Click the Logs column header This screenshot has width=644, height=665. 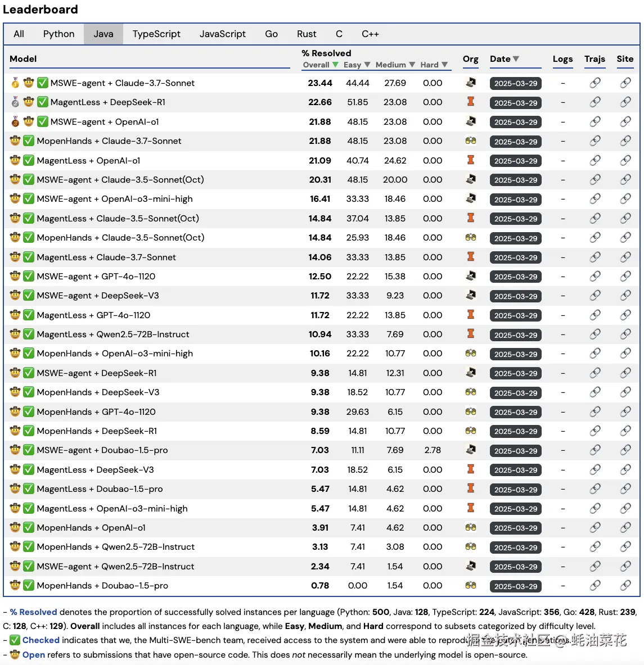click(562, 59)
